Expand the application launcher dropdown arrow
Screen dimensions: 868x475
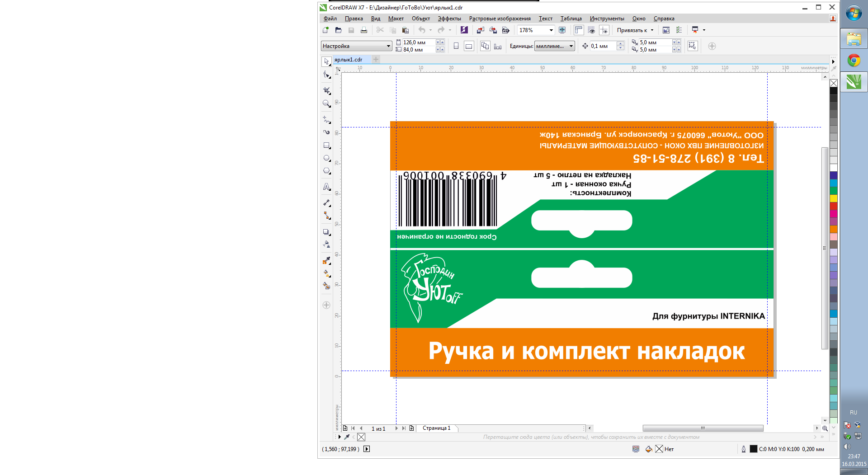point(704,30)
